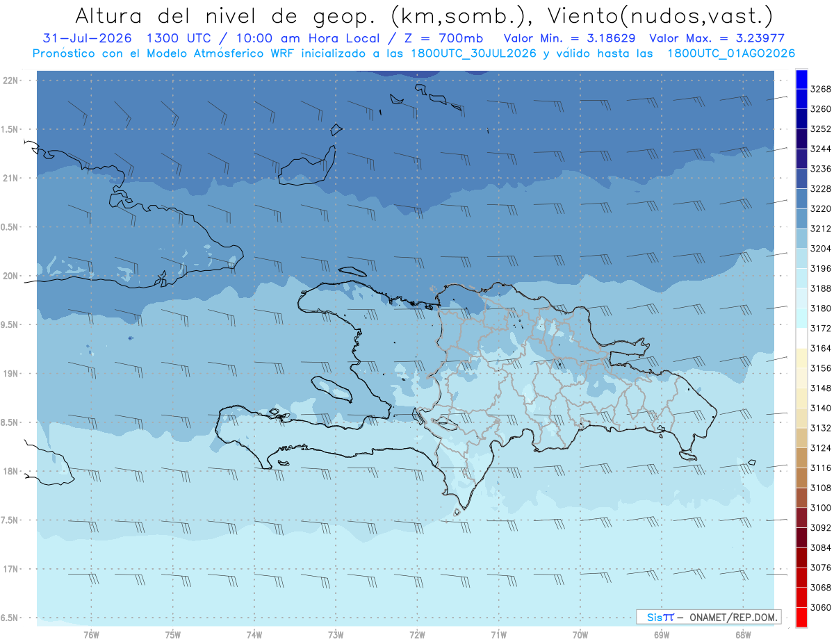The width and height of the screenshot is (834, 644).
Task: Click the Gonâve island outline in Haiti's gulf
Action: point(332,389)
